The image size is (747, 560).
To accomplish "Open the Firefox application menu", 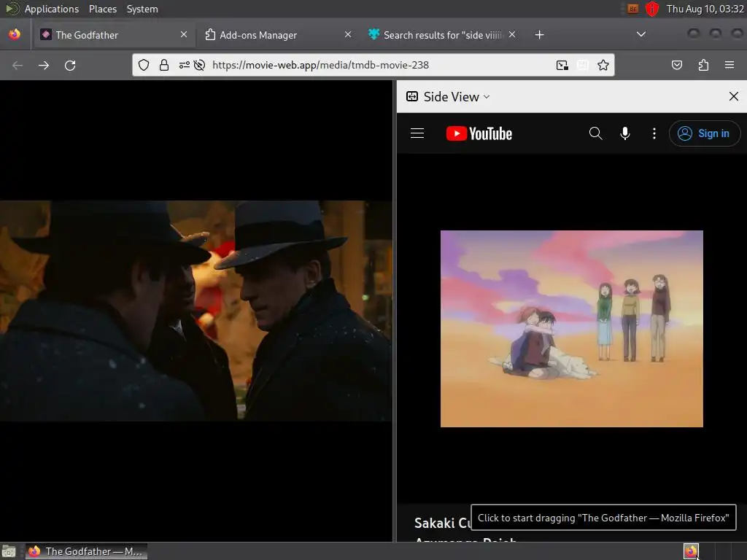I will coord(729,65).
